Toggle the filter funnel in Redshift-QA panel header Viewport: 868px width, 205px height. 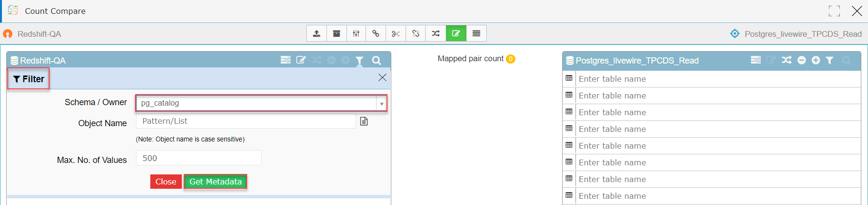[359, 60]
